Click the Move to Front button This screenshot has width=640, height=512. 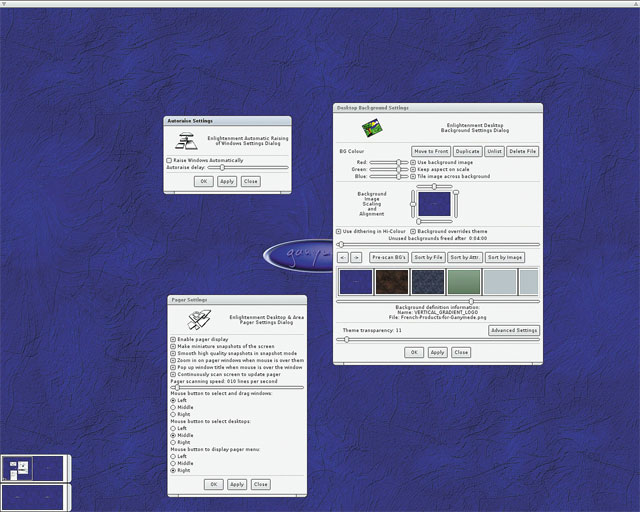(431, 151)
